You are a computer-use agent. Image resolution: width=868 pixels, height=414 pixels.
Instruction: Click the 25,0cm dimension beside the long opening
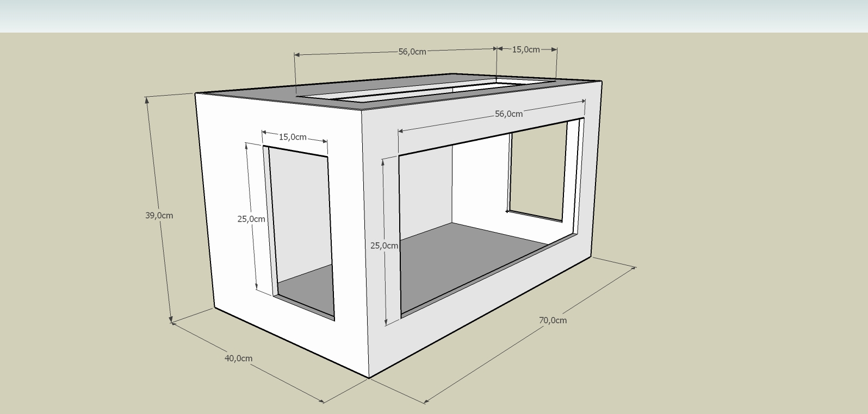(x=384, y=246)
